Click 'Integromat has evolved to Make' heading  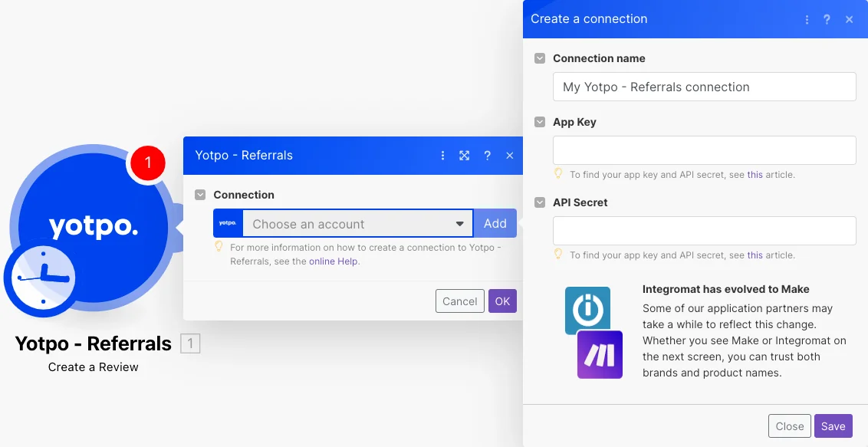(x=725, y=289)
